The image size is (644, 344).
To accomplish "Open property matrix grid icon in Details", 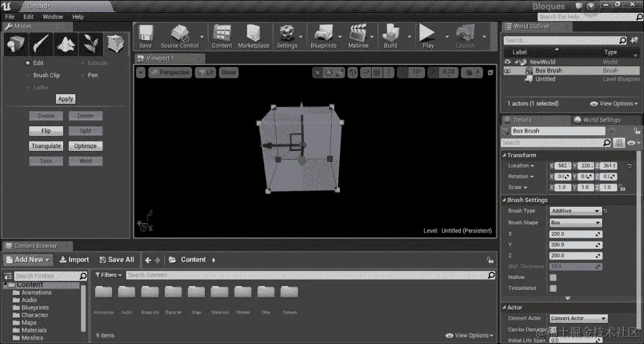I will (x=619, y=142).
